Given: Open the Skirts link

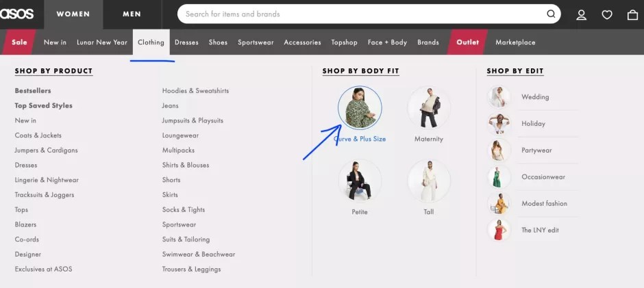Looking at the screenshot, I should 170,194.
